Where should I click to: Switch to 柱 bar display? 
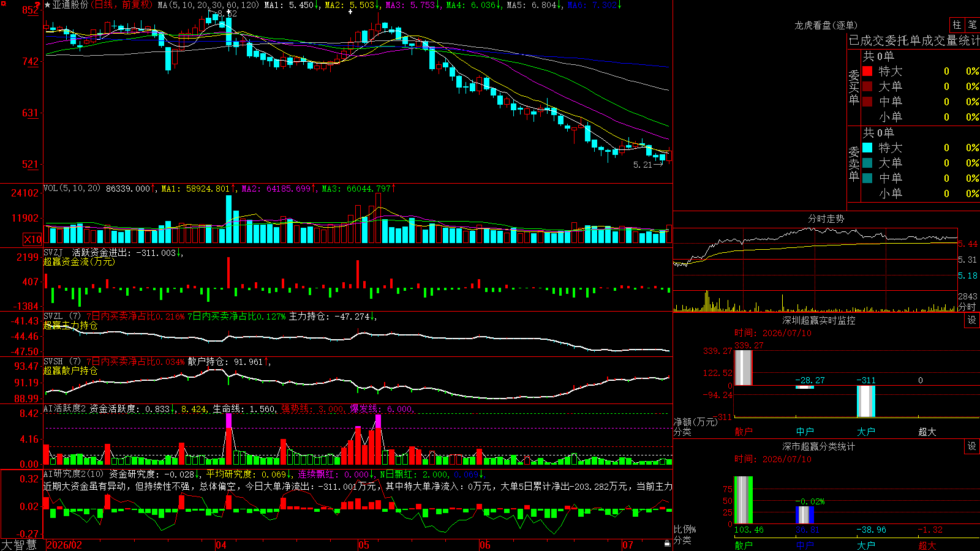click(x=957, y=24)
